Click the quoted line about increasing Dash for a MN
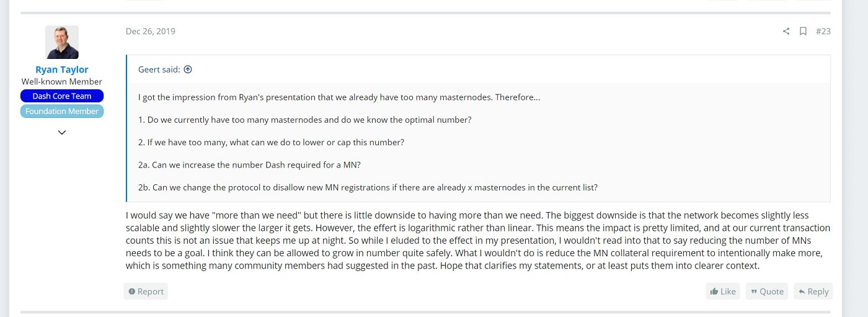Screen dimensions: 868x317 pyautogui.click(x=250, y=165)
